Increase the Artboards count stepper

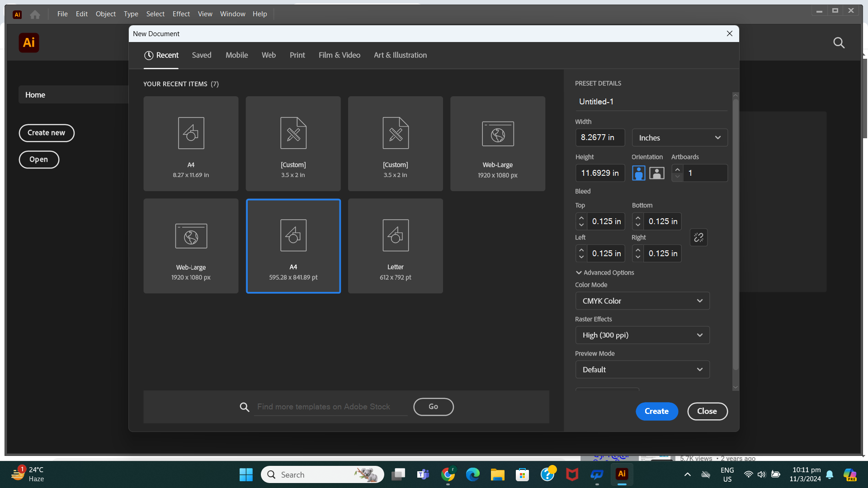click(677, 169)
